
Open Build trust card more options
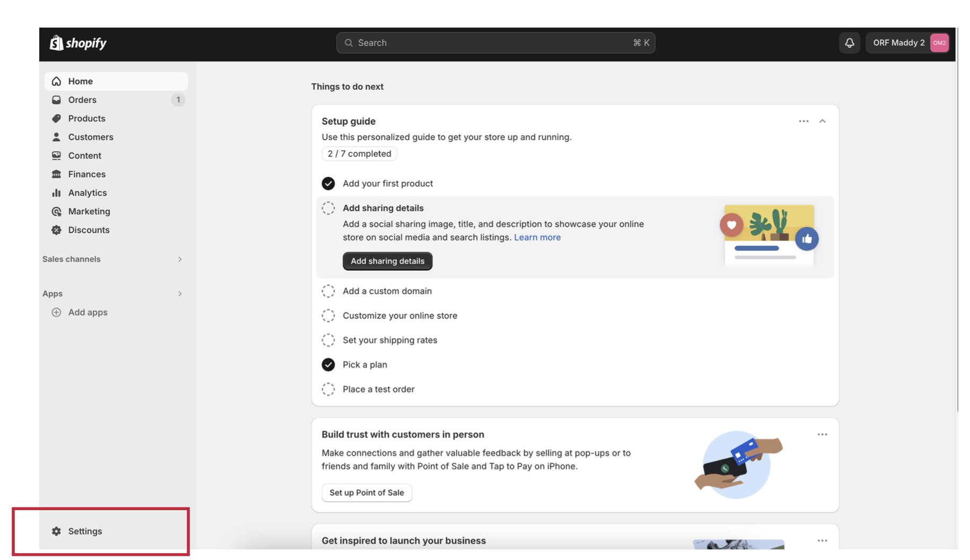822,434
